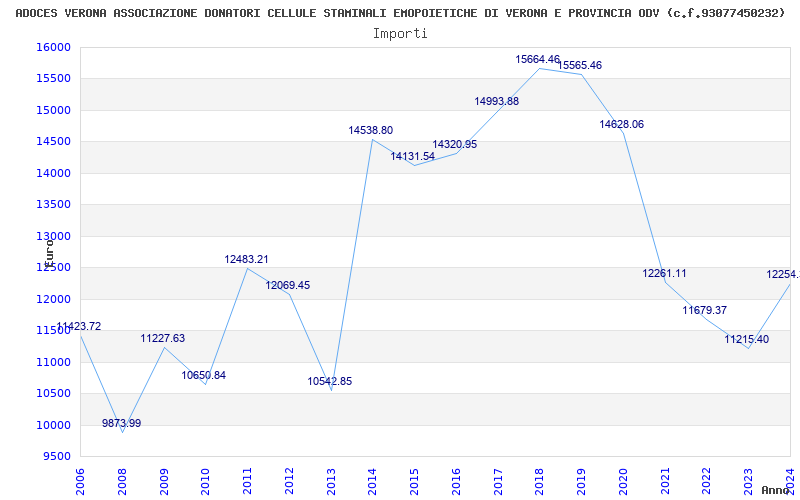This screenshot has width=800, height=500.
Task: Click the data label 10542.85
Action: click(x=330, y=382)
